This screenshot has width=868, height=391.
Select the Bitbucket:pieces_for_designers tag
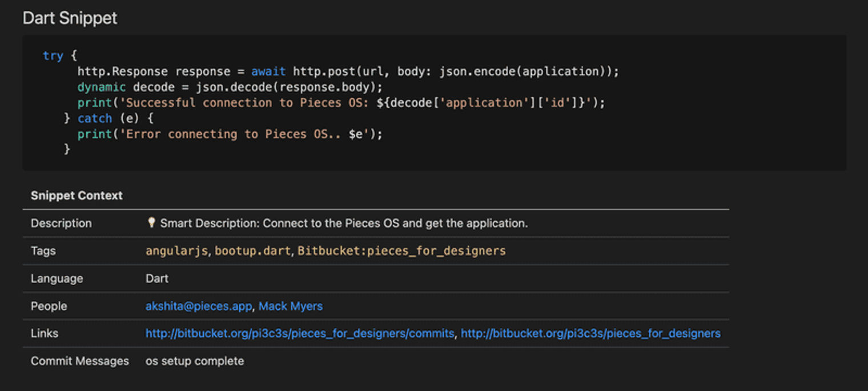pos(401,251)
